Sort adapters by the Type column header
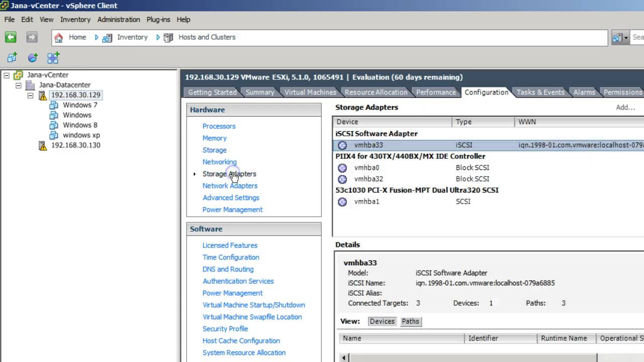 484,122
